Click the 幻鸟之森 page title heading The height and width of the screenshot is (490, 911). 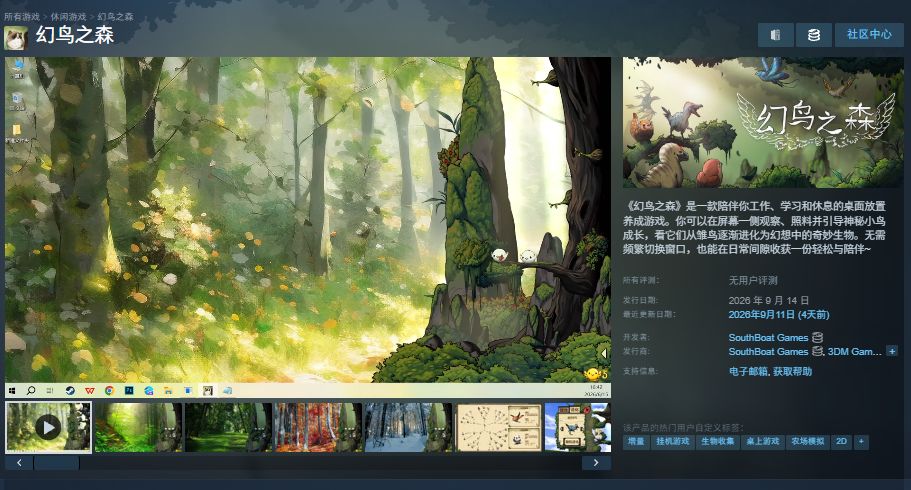[74, 35]
